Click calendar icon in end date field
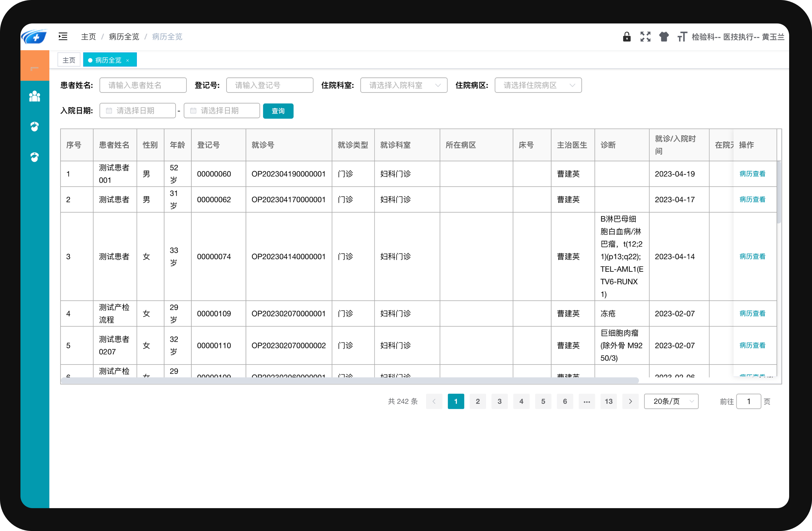 point(193,111)
